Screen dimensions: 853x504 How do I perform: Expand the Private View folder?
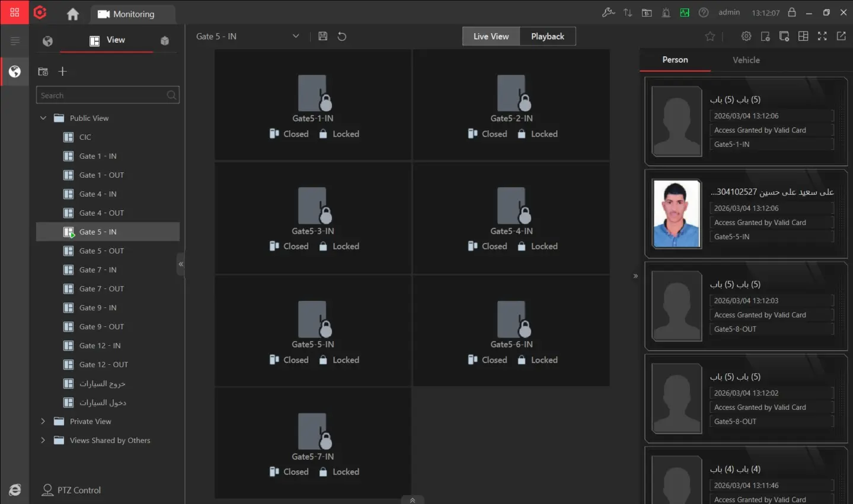(43, 421)
